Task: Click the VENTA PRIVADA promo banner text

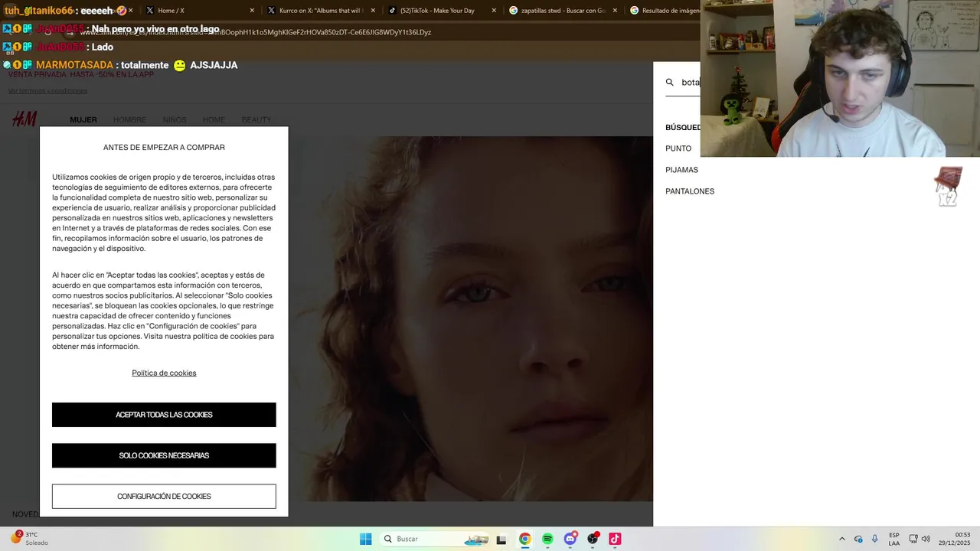Action: point(81,74)
